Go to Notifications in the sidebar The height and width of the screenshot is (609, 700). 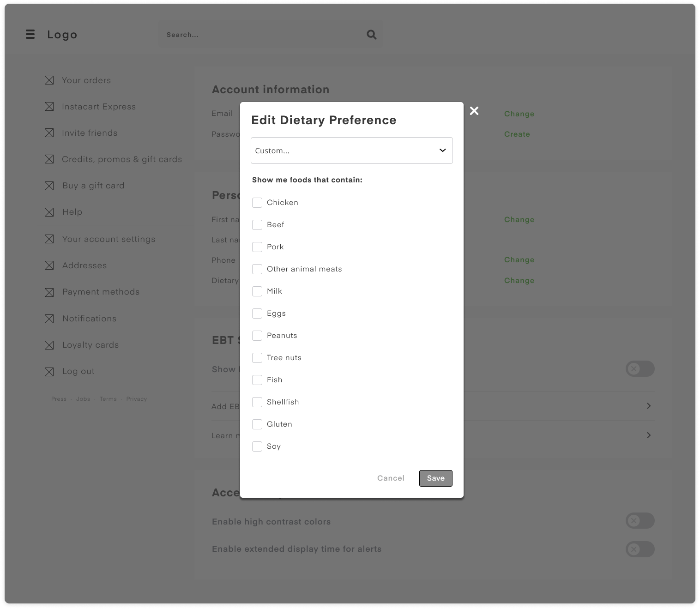[x=89, y=319]
